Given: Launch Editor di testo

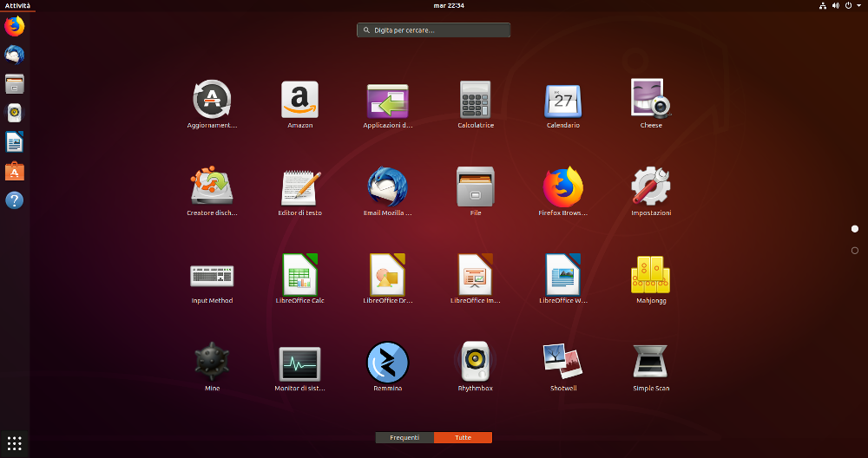Looking at the screenshot, I should [299, 187].
